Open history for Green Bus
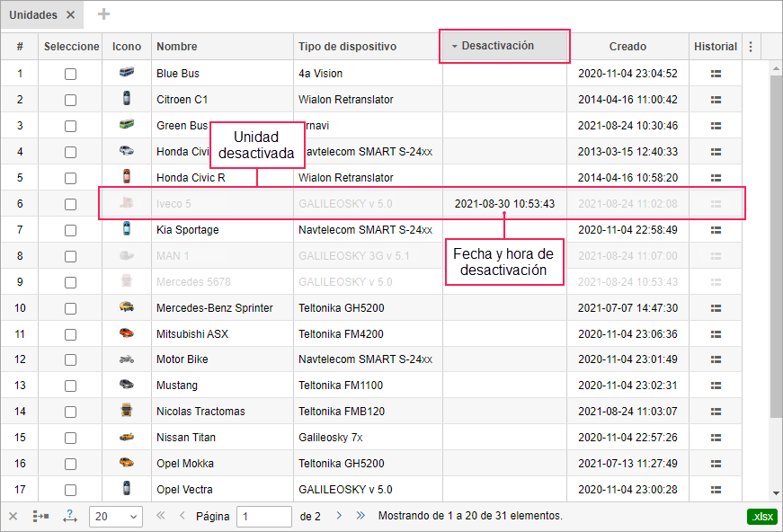783x532 pixels. [x=716, y=126]
